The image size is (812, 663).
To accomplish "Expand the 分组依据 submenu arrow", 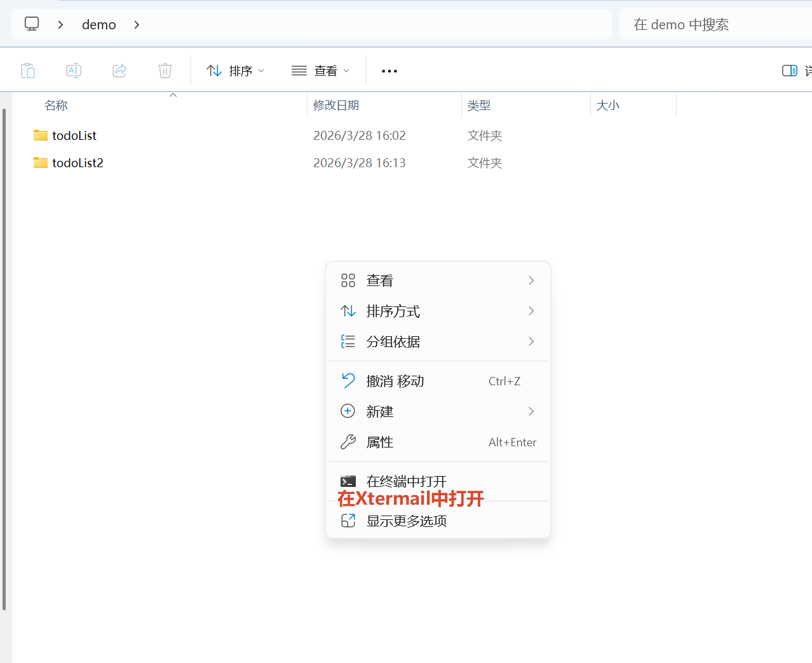I will coord(531,341).
